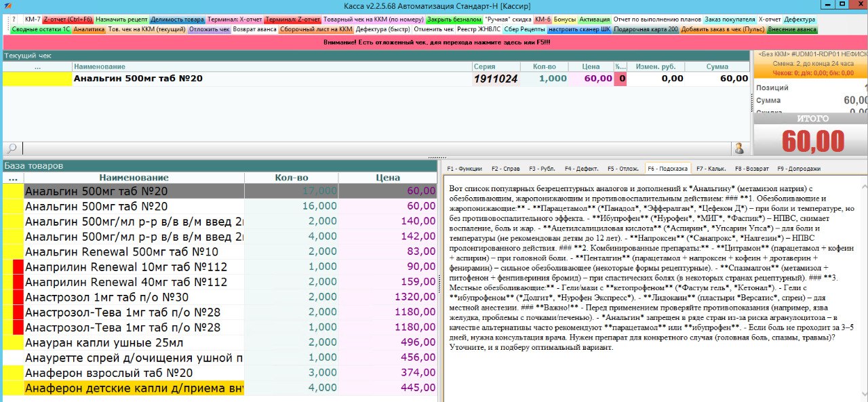
Task: Open the KM-7 report button
Action: [33, 20]
